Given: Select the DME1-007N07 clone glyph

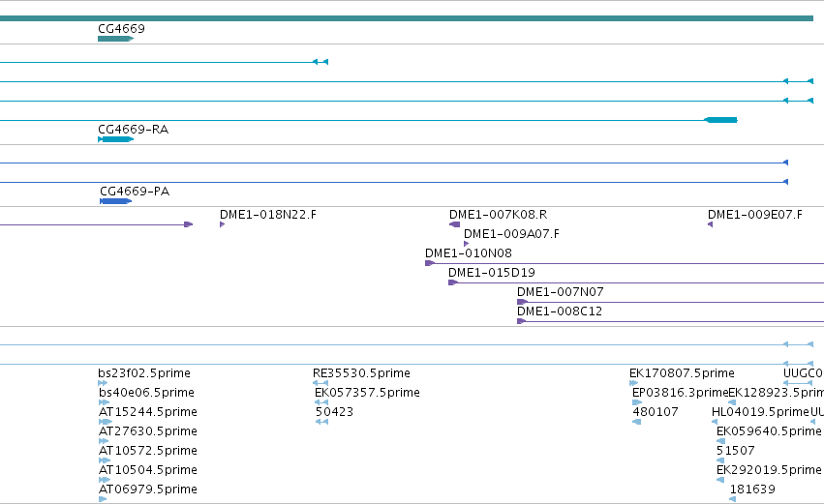Looking at the screenshot, I should (522, 302).
